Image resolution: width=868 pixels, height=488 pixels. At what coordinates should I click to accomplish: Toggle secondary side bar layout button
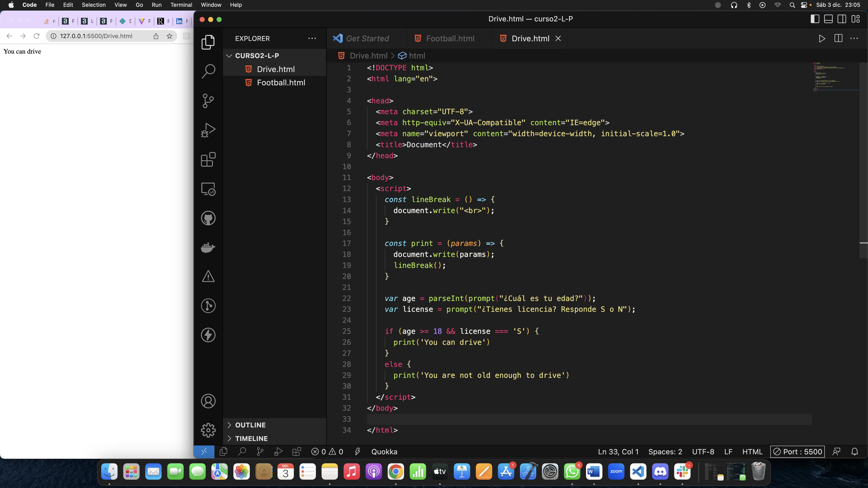842,19
